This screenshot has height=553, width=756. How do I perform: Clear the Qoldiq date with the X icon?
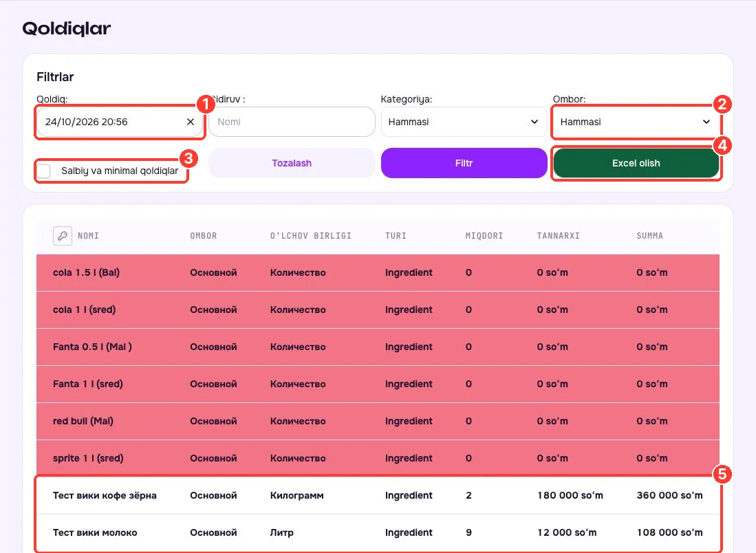191,122
